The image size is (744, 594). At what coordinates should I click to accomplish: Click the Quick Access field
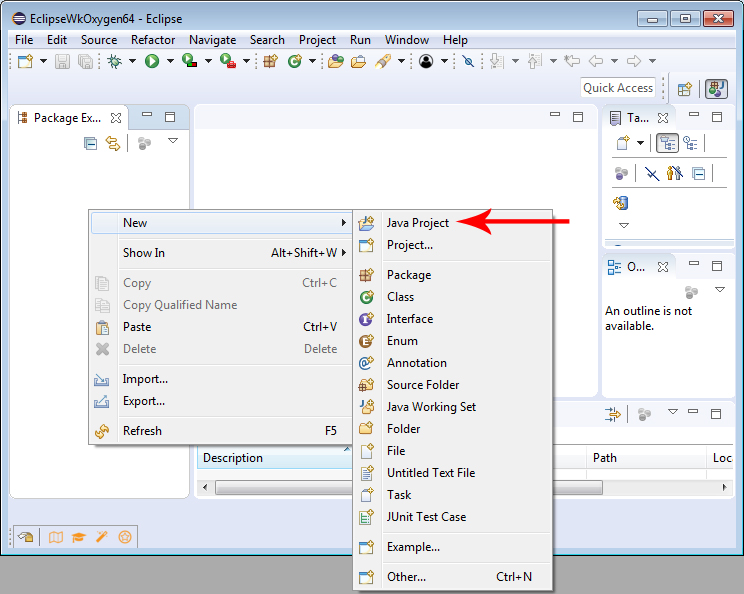click(618, 88)
